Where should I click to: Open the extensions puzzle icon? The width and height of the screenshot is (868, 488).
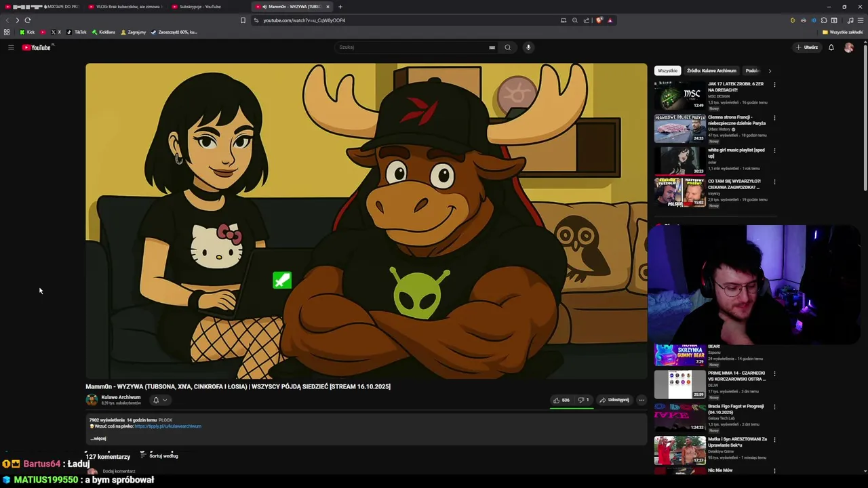tap(824, 20)
